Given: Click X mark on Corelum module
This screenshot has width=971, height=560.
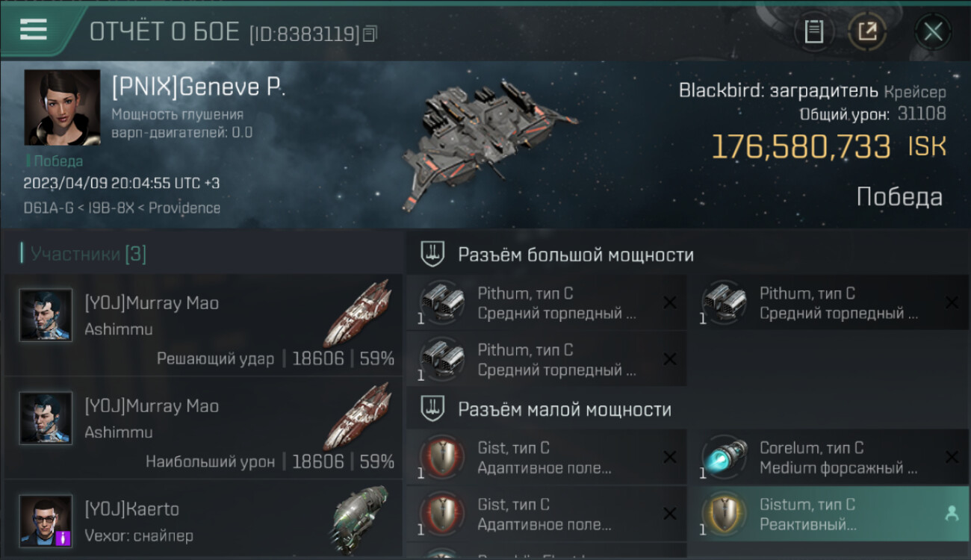Looking at the screenshot, I should tap(952, 457).
